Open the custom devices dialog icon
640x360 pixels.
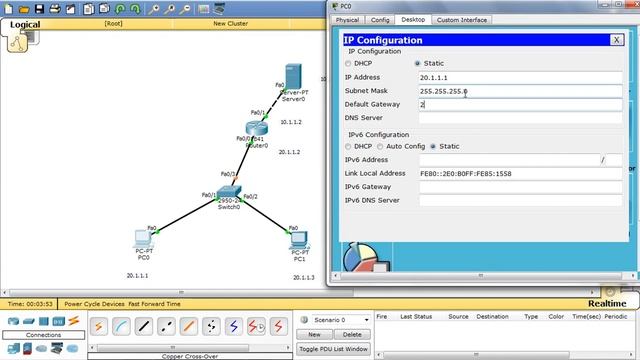tap(219, 9)
